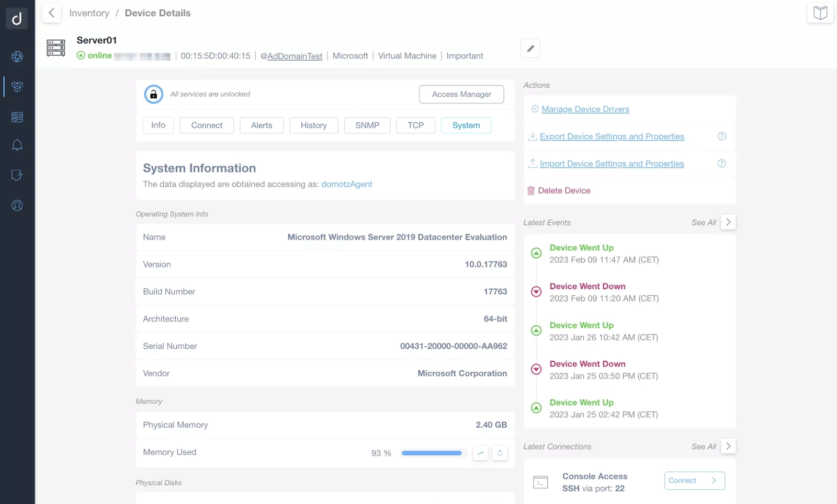837x504 pixels.
Task: Open the Access Manager button
Action: 461,94
